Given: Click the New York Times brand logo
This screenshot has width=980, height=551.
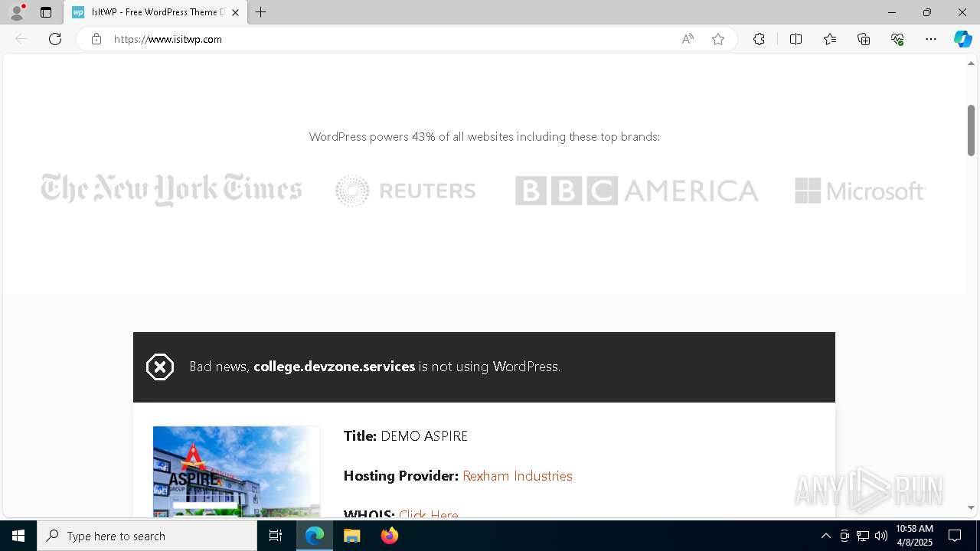Looking at the screenshot, I should 171,190.
